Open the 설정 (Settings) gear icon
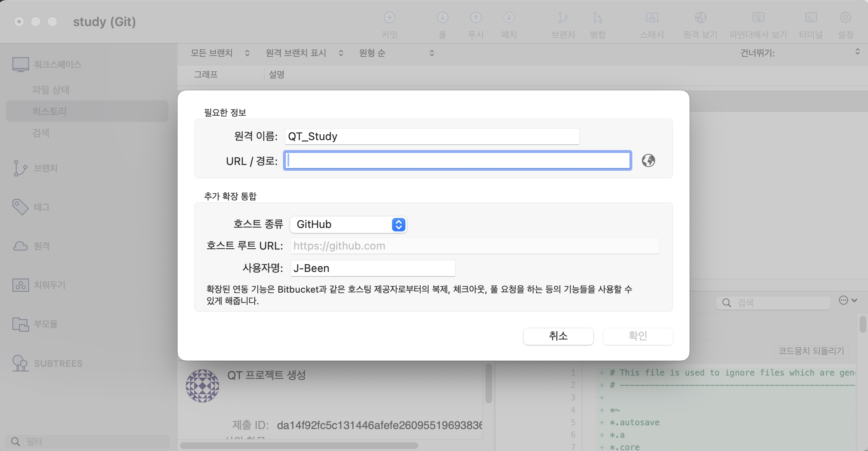 pos(845,18)
